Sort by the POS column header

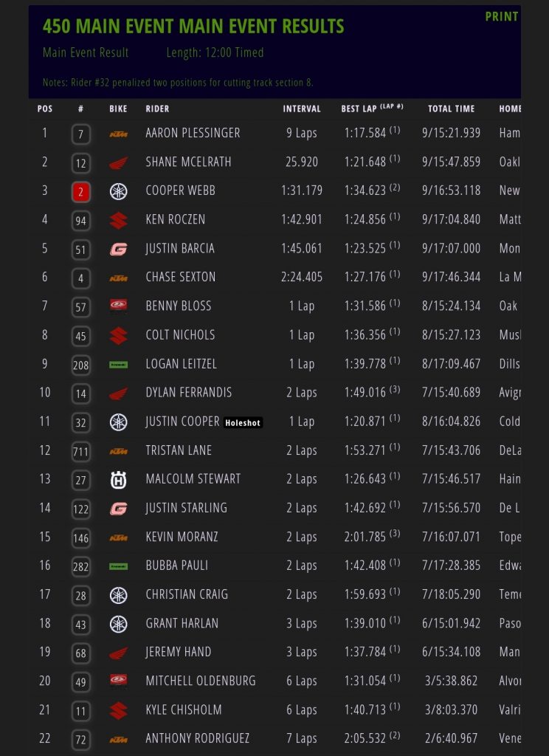click(45, 109)
